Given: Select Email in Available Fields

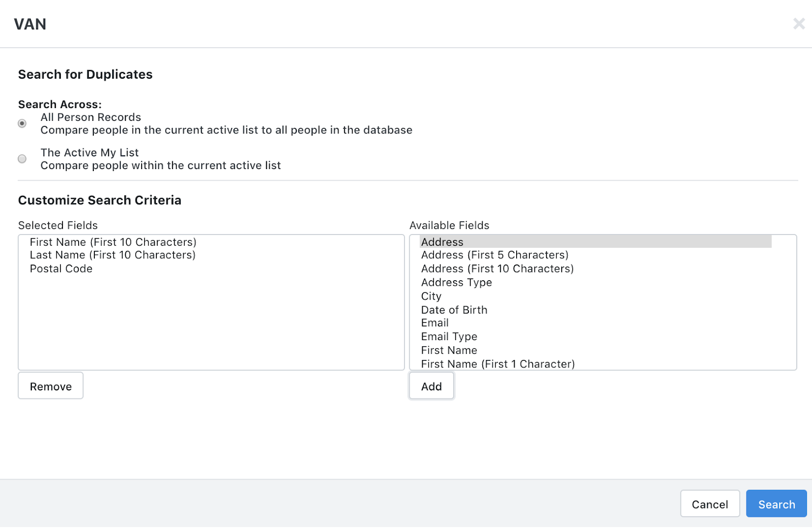Looking at the screenshot, I should [x=435, y=323].
